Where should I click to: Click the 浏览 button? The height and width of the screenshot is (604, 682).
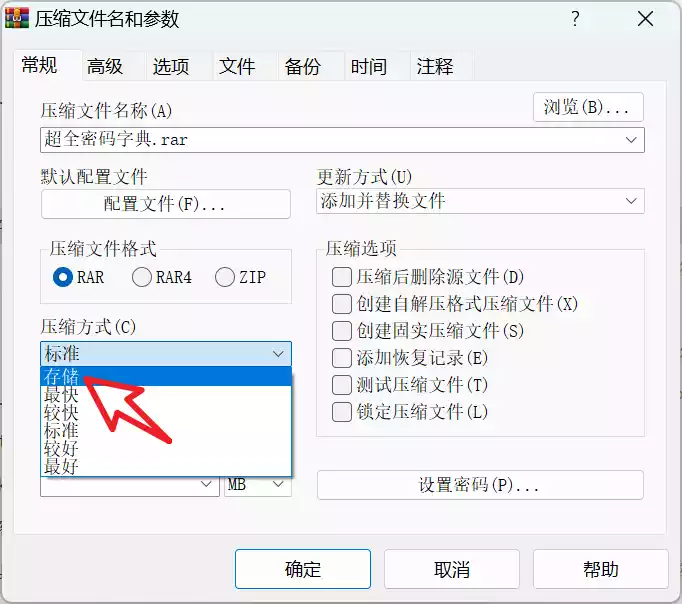click(x=587, y=107)
